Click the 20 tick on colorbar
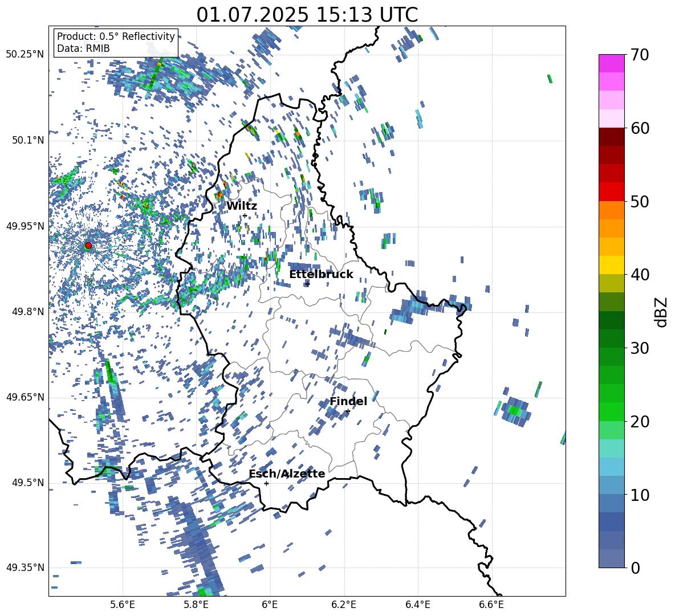Screen dimensions: 675x616 click(640, 422)
